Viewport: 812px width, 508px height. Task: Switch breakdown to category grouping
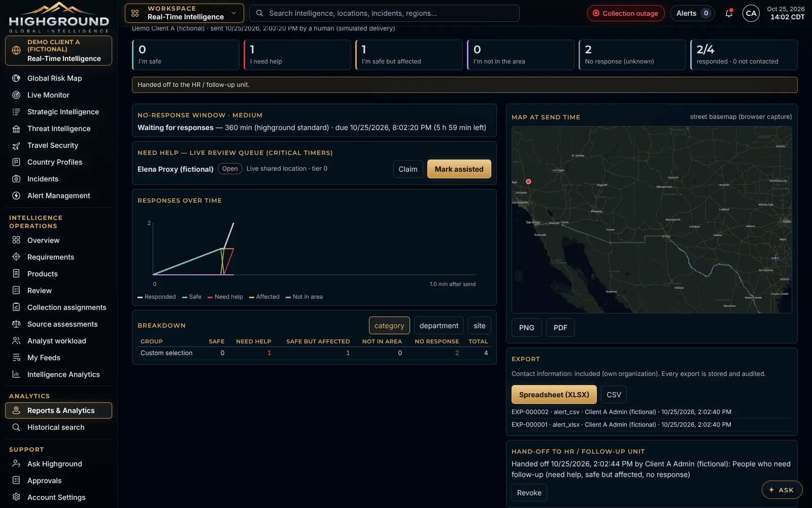(x=389, y=326)
